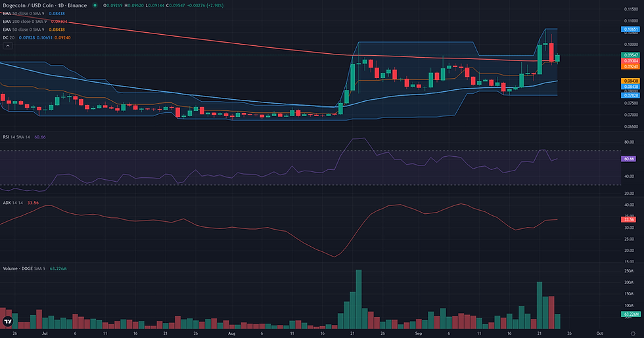Open the Dogecoin / USD Coin symbol title
This screenshot has height=338, width=644.
click(x=45, y=5)
